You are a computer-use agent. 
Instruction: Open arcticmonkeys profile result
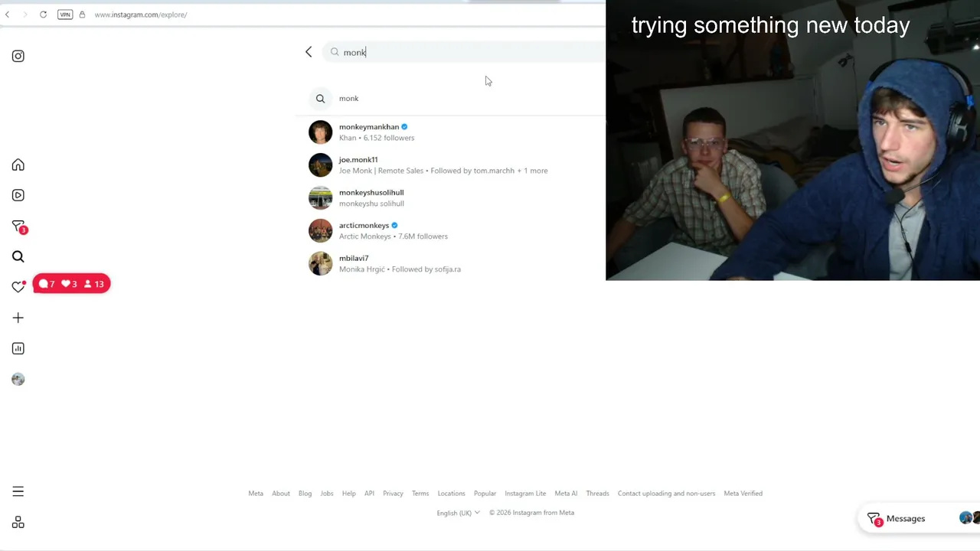coord(452,231)
